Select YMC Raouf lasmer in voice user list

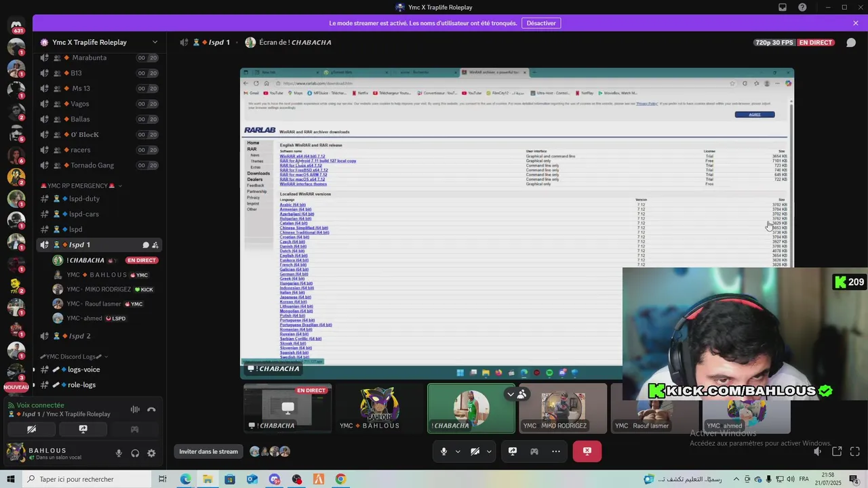point(105,304)
